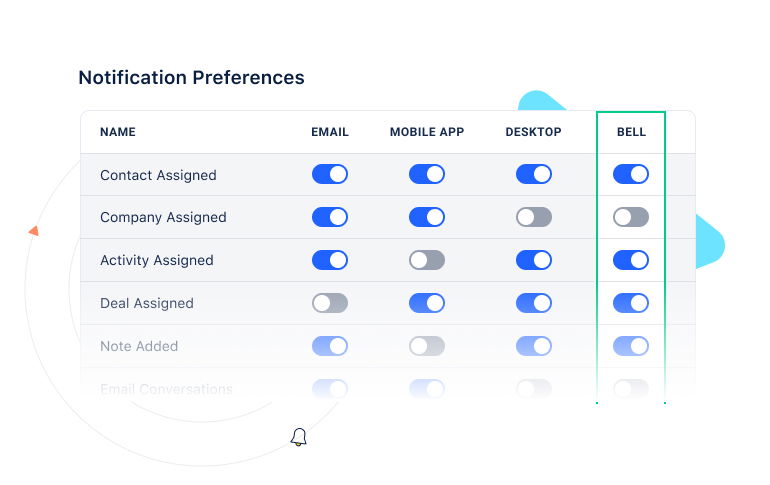Screen dimensions: 770x485
Task: Click the orange triangle arrow icon
Action: [x=33, y=231]
